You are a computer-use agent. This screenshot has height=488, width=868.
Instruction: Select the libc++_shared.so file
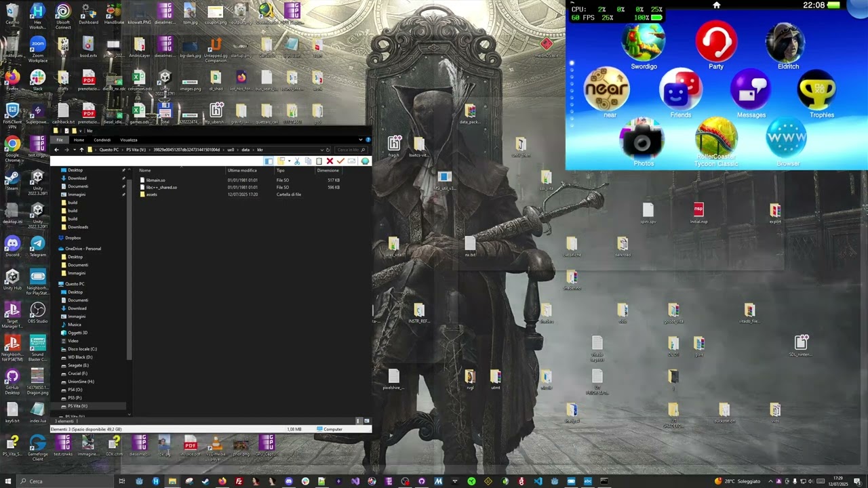click(x=161, y=187)
